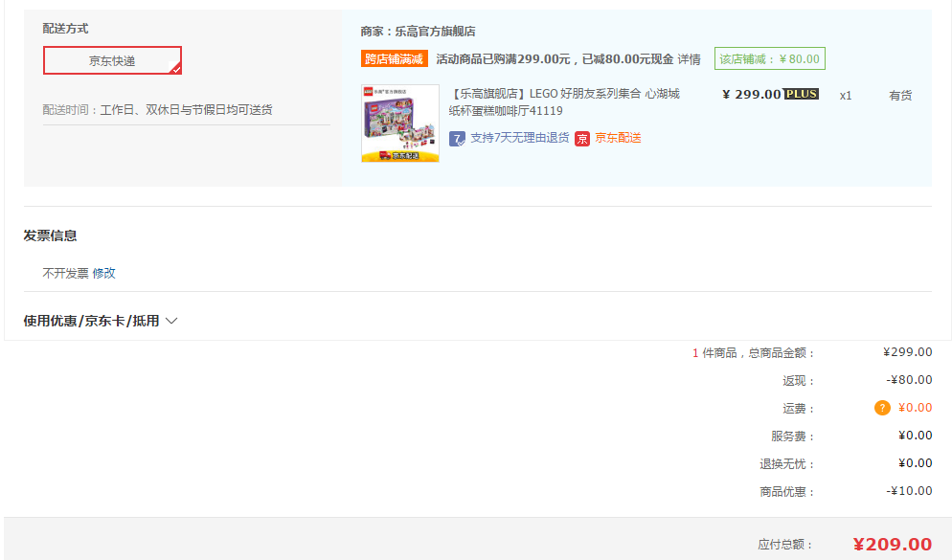The image size is (952, 560).
Task: Click the 京东配送 orange label
Action: (x=618, y=138)
